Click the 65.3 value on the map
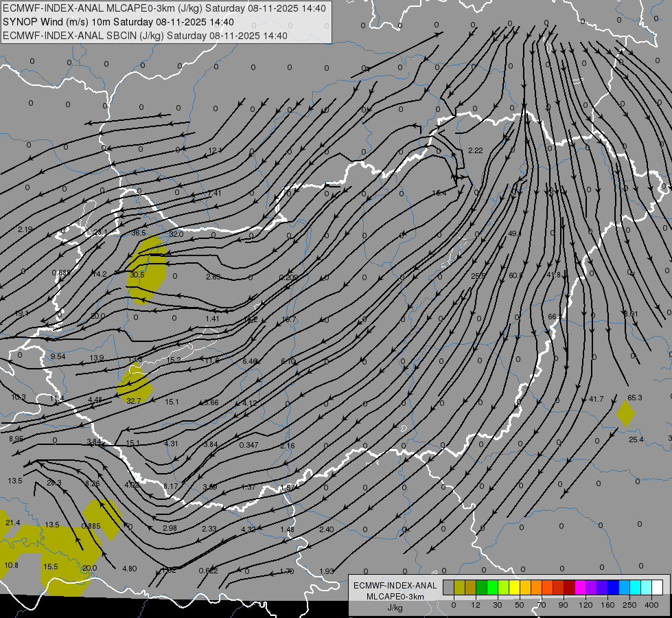 (x=635, y=398)
